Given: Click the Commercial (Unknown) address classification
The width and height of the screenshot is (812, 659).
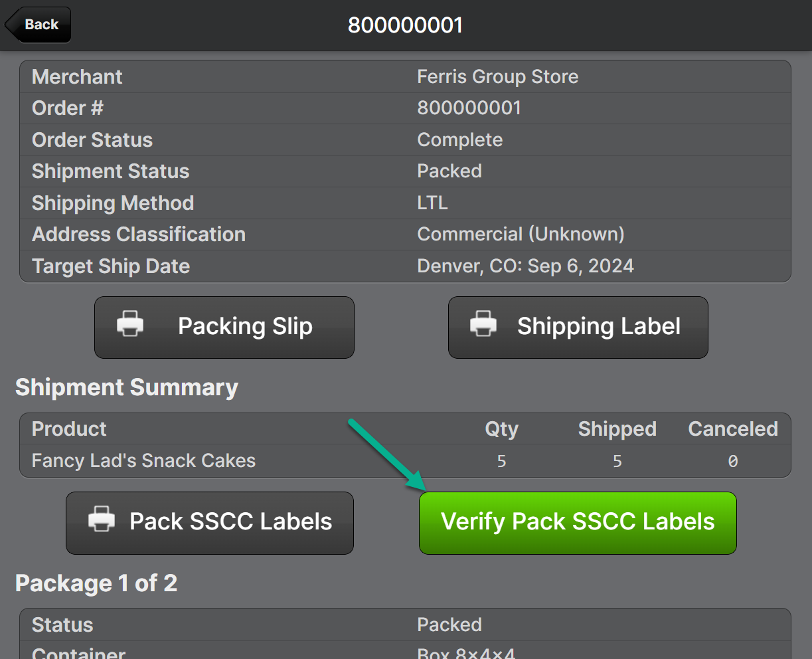Looking at the screenshot, I should 521,235.
